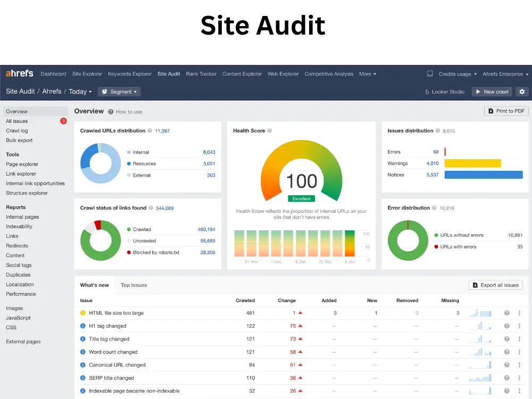Click info icon beside Canonical URL changed

click(83, 365)
